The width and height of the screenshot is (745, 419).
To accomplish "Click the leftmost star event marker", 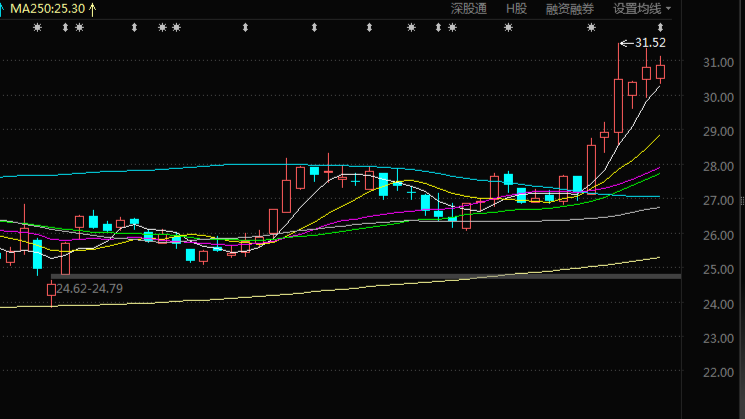I will pyautogui.click(x=37, y=28).
